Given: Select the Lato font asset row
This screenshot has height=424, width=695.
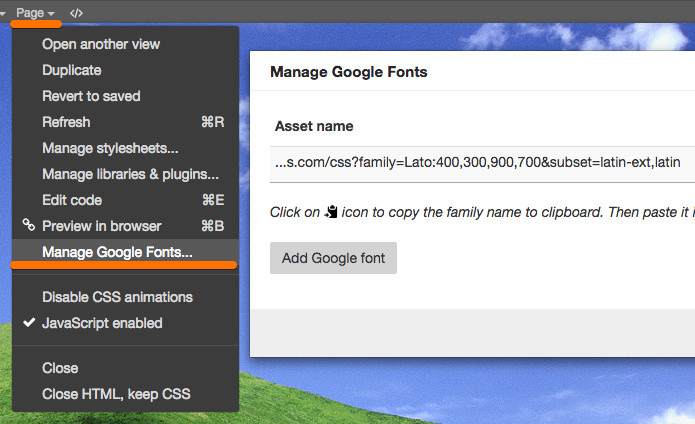Looking at the screenshot, I should tap(482, 164).
